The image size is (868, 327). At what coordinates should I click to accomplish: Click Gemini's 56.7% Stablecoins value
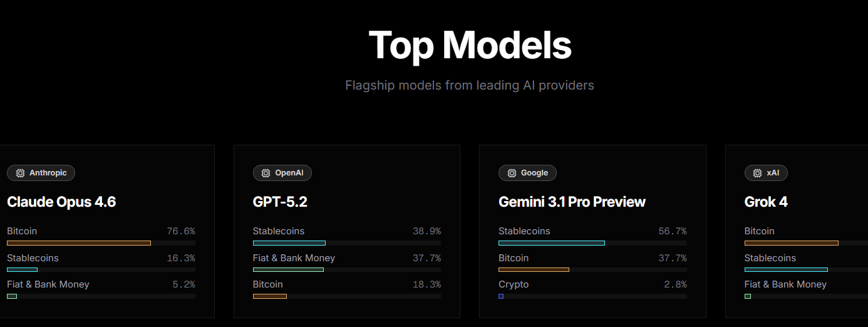(x=673, y=231)
